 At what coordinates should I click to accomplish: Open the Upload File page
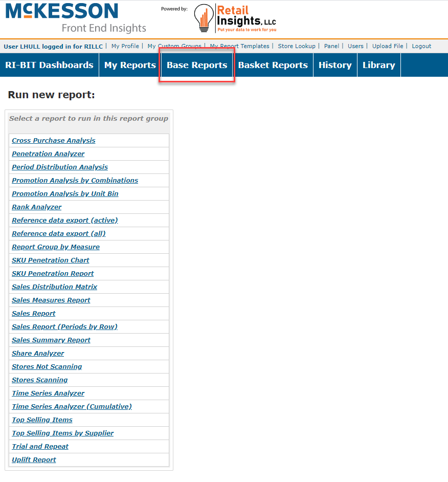click(388, 46)
